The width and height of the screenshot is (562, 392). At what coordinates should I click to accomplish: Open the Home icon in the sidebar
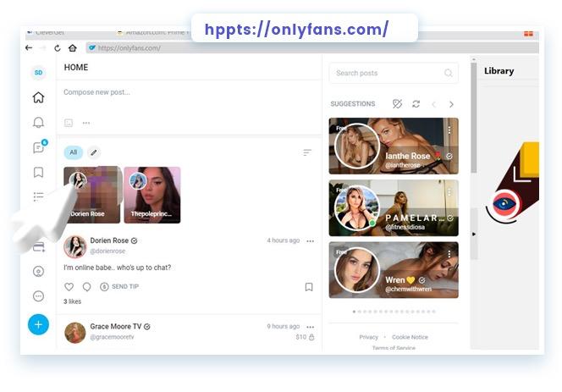click(38, 97)
